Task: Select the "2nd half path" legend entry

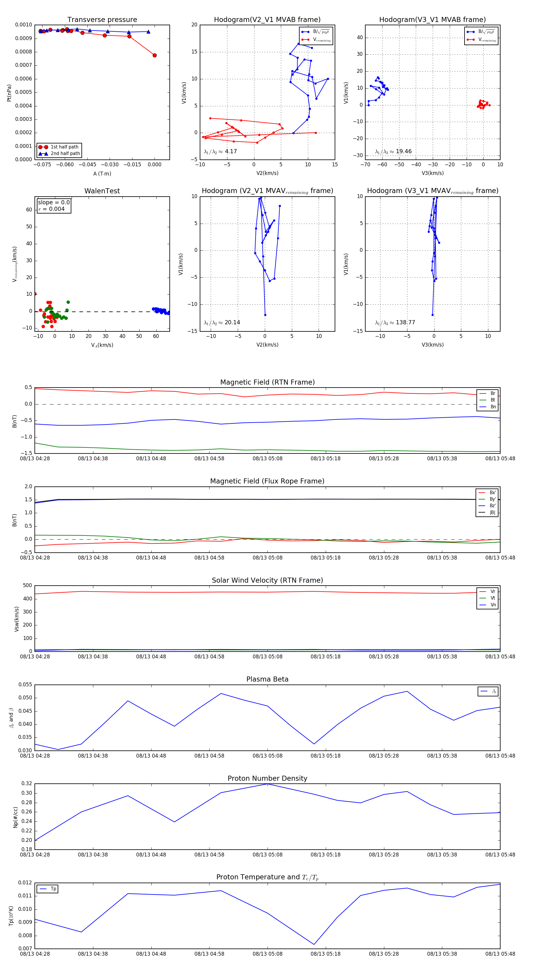Action: tap(59, 154)
